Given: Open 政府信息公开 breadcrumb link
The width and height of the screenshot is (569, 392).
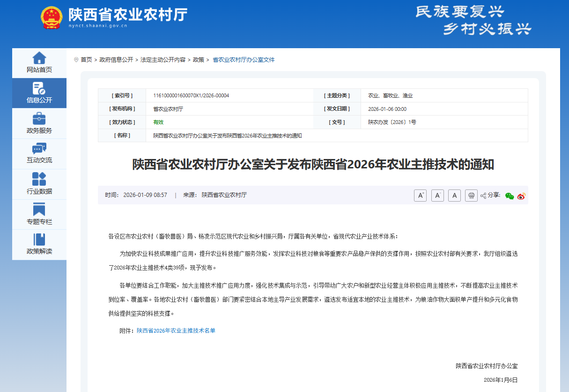Looking at the screenshot, I should coord(116,60).
